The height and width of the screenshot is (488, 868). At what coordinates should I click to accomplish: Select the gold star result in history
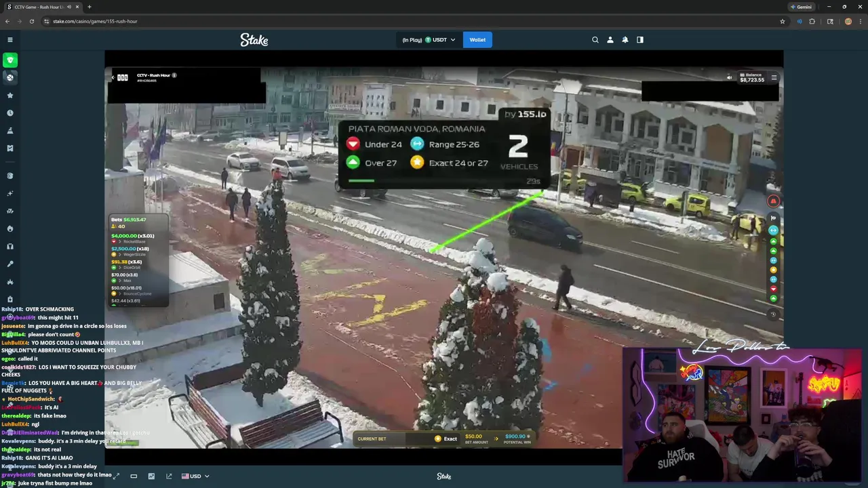(x=773, y=270)
